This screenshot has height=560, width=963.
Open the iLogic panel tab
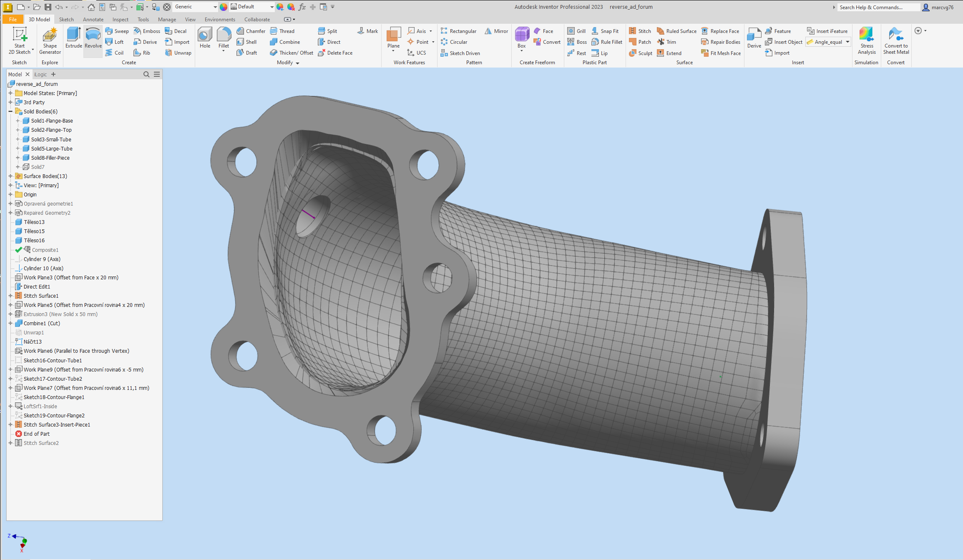pyautogui.click(x=40, y=74)
